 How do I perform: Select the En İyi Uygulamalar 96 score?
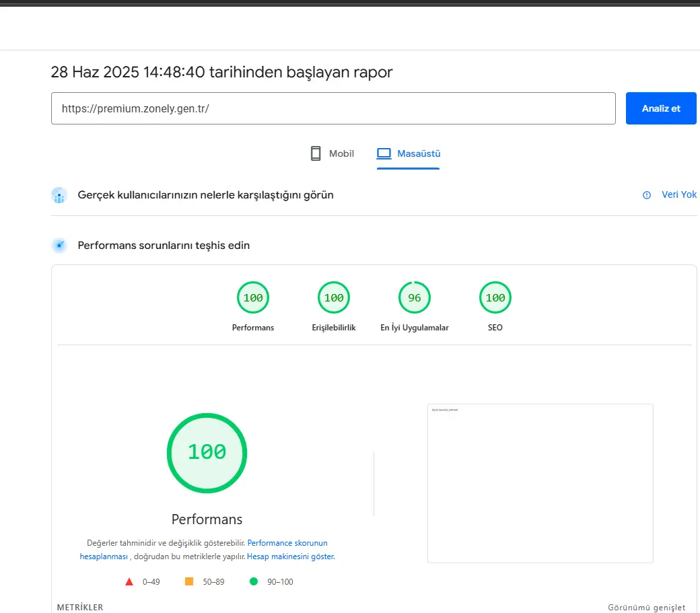(415, 297)
